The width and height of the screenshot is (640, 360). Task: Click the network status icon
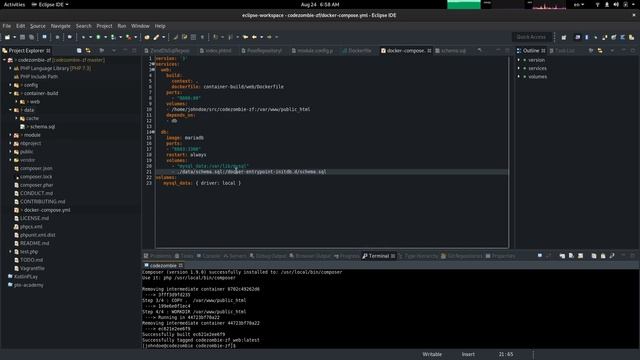(x=598, y=4)
